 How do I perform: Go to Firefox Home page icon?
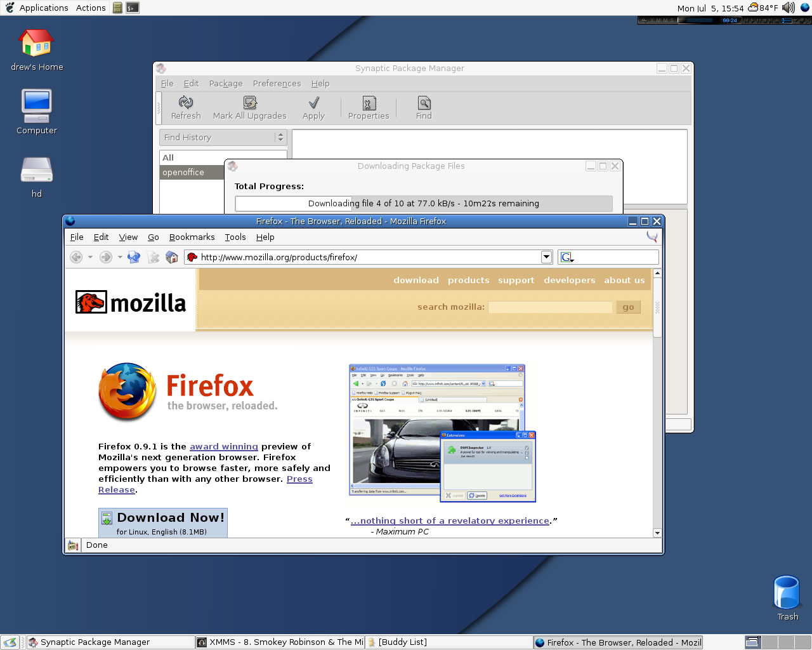click(171, 257)
